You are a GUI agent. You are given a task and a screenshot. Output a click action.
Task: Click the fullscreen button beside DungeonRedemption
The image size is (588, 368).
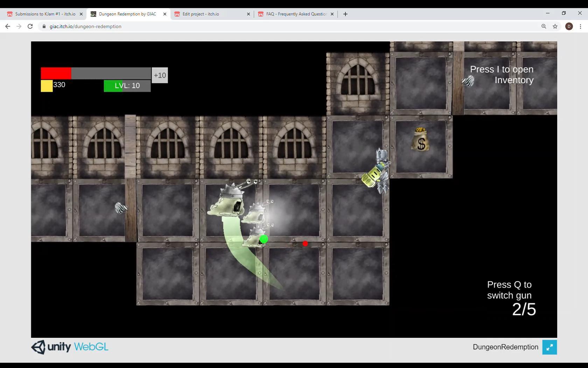549,347
